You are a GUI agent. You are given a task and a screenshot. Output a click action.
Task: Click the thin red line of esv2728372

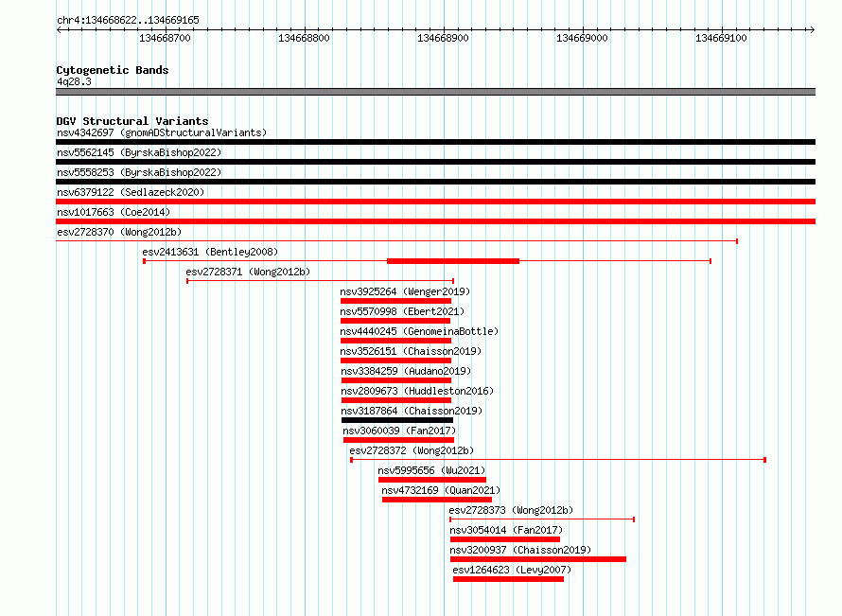click(558, 460)
